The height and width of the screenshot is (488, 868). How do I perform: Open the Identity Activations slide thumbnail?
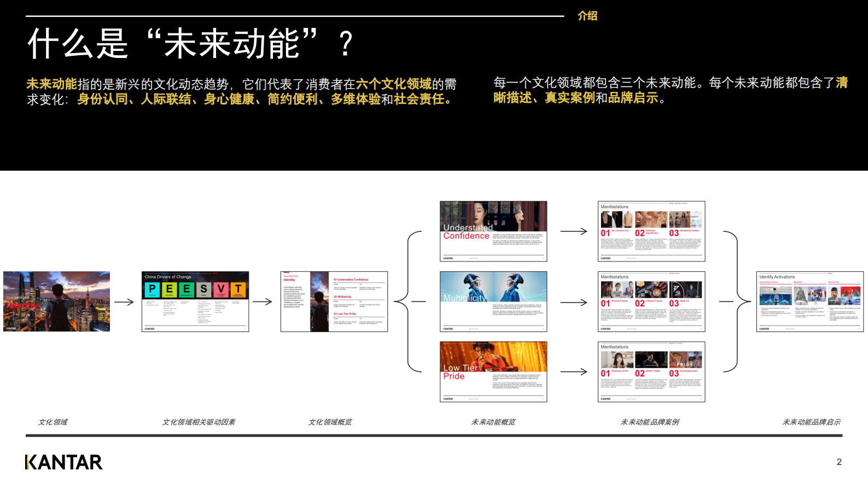click(810, 301)
